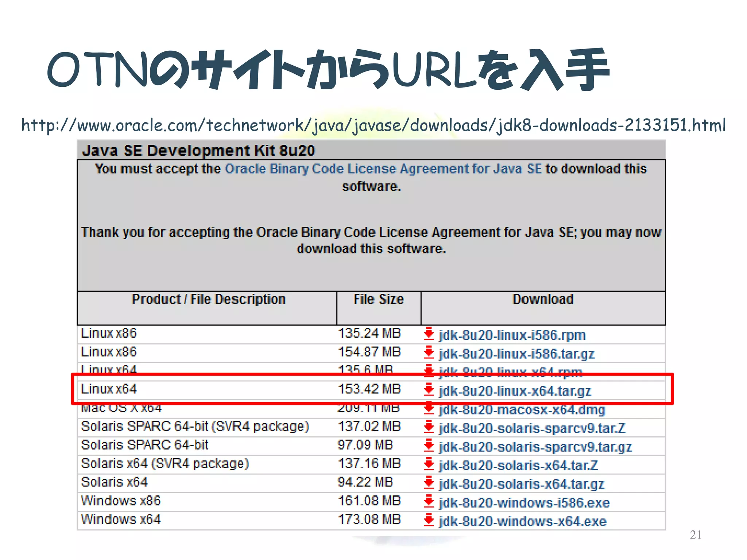Download jdk-8u20-solaris-sparcv9.tar.gz file link
Viewport: 747px width, 560px height.
pyautogui.click(x=535, y=447)
